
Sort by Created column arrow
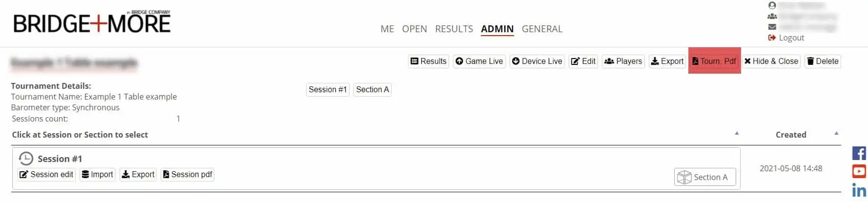click(x=836, y=133)
